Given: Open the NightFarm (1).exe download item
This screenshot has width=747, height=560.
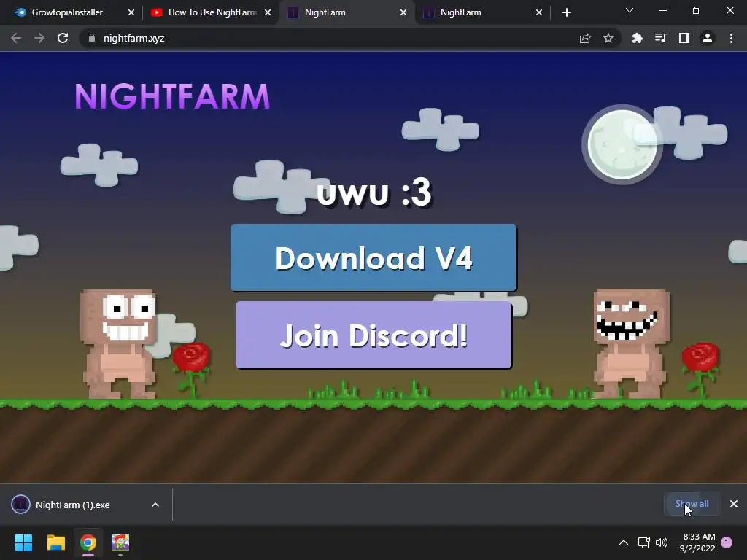Looking at the screenshot, I should coord(72,505).
